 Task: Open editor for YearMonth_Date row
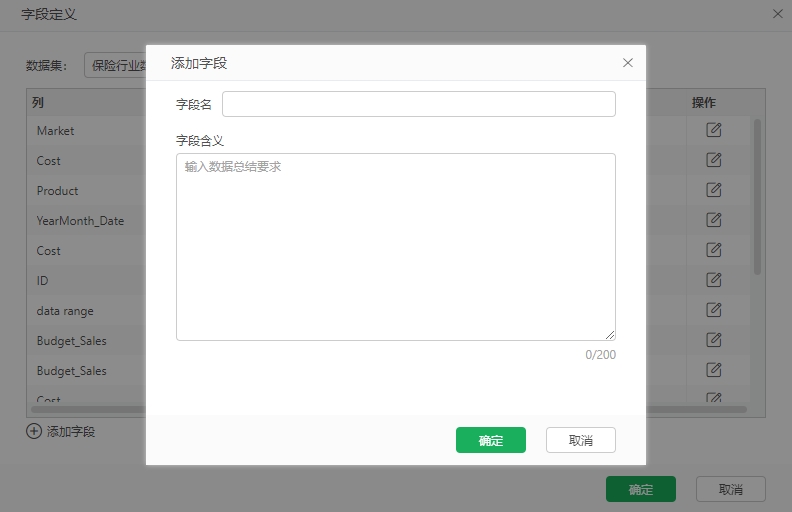713,220
